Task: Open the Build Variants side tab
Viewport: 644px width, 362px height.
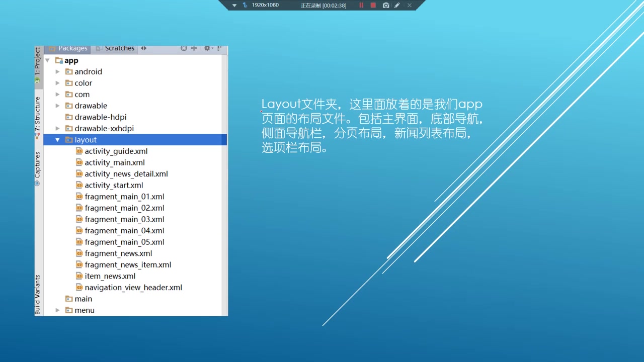Action: click(x=38, y=295)
